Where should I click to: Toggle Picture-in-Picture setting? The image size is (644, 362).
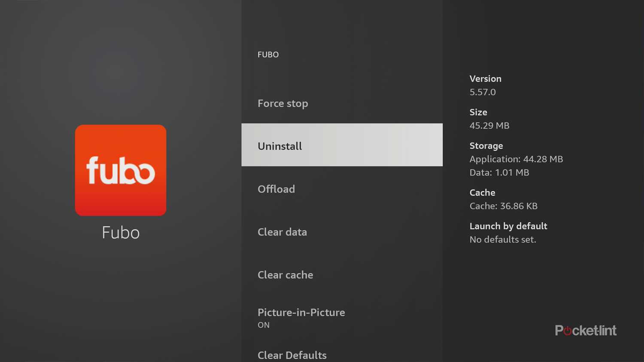point(342,317)
